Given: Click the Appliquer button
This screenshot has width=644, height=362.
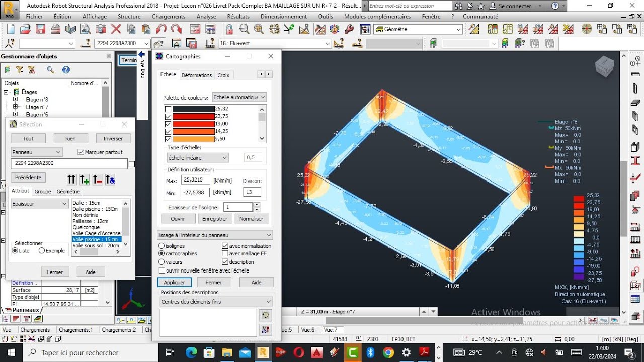Looking at the screenshot, I should (175, 283).
